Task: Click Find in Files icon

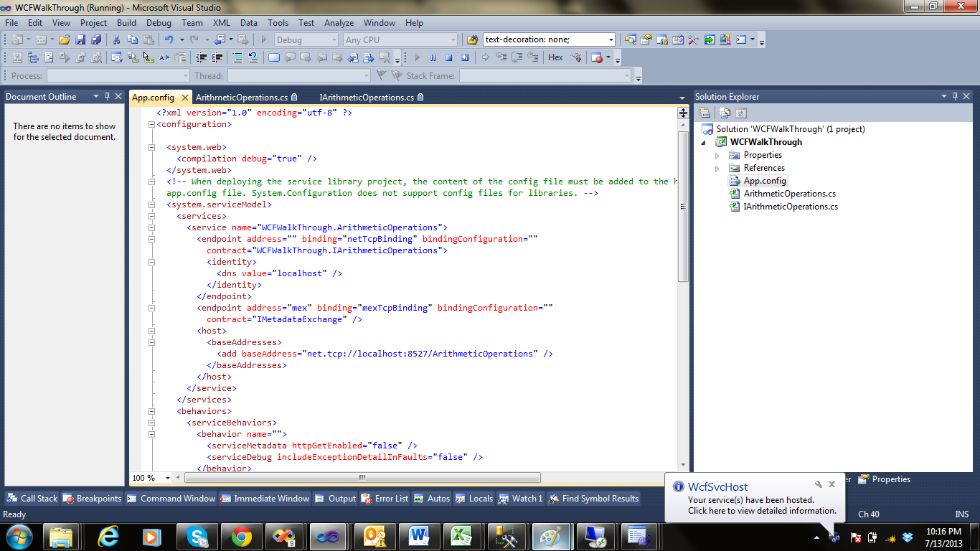Action: 473,39
